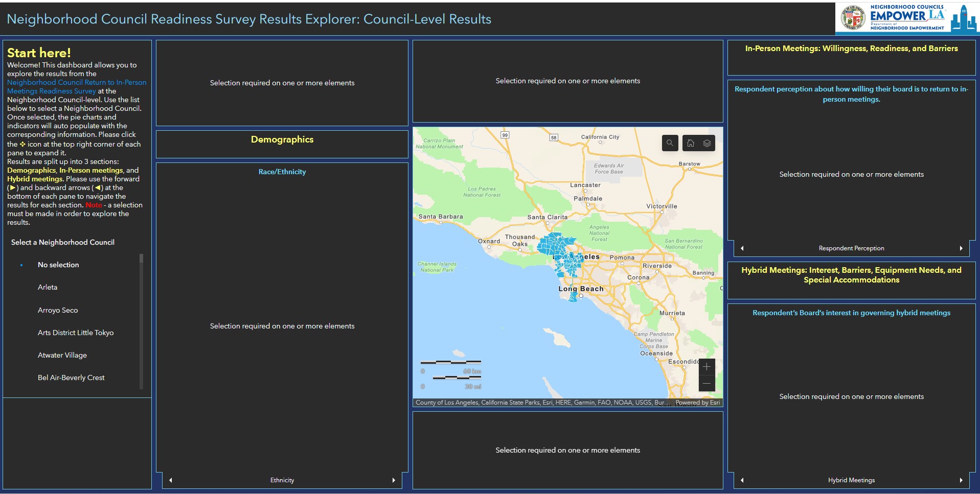Click the Empower LA logo

[907, 18]
